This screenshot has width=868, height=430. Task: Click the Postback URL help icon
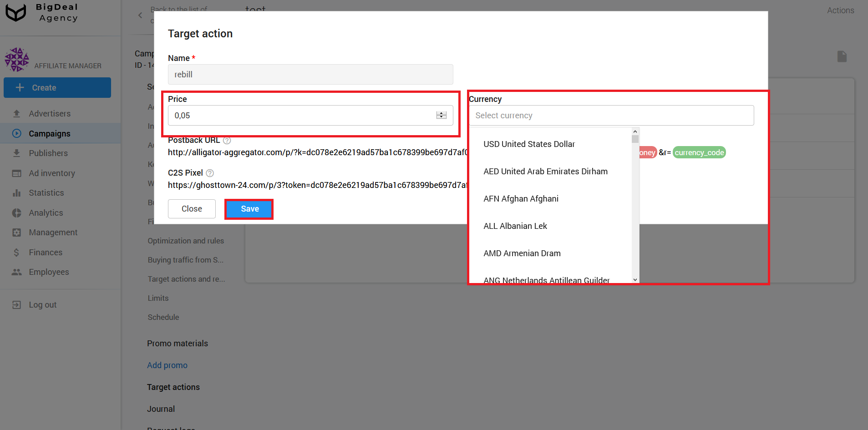[x=227, y=140]
